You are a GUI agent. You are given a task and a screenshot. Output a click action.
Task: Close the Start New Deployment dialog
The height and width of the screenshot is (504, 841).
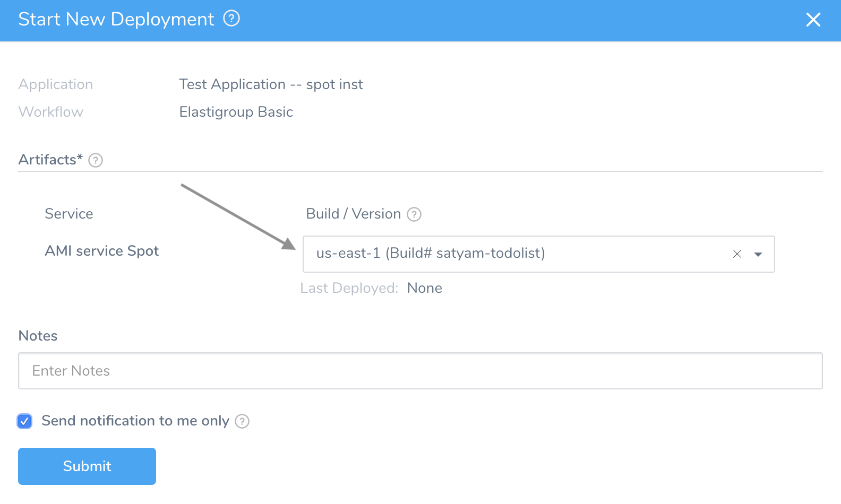(x=813, y=20)
